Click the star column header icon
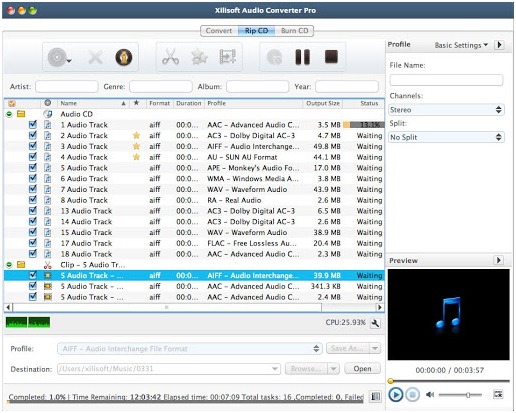 136,103
